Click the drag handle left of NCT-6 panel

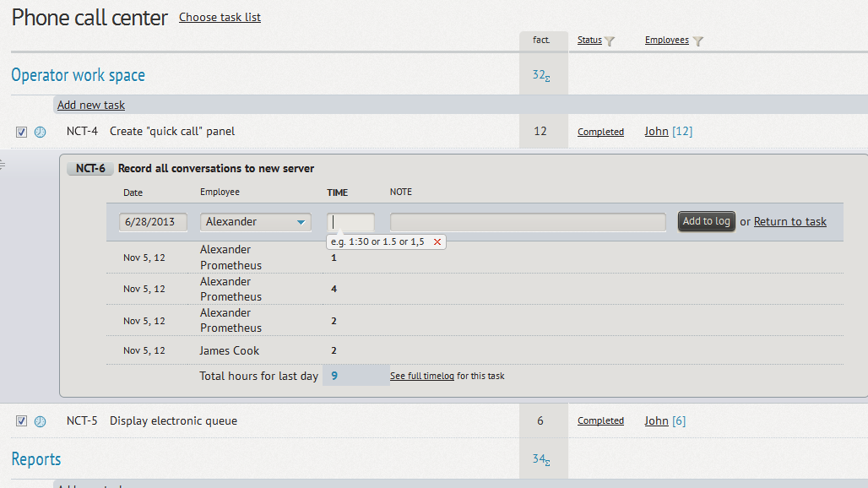[x=3, y=165]
